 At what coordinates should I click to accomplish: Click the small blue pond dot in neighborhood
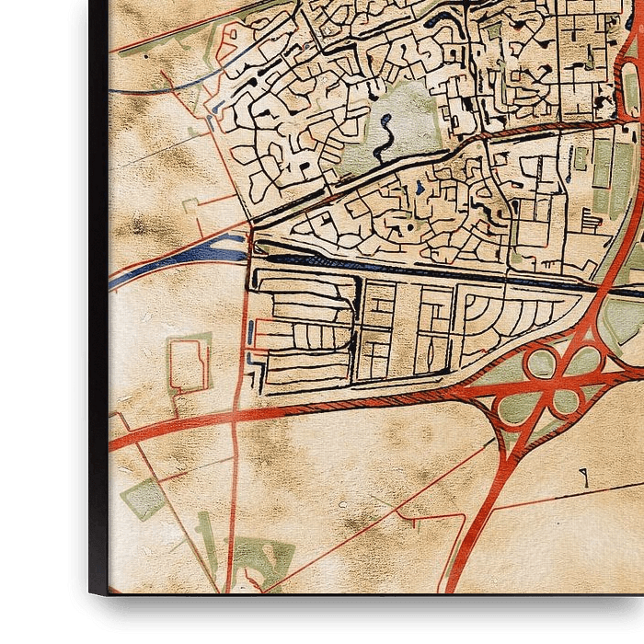[420, 190]
